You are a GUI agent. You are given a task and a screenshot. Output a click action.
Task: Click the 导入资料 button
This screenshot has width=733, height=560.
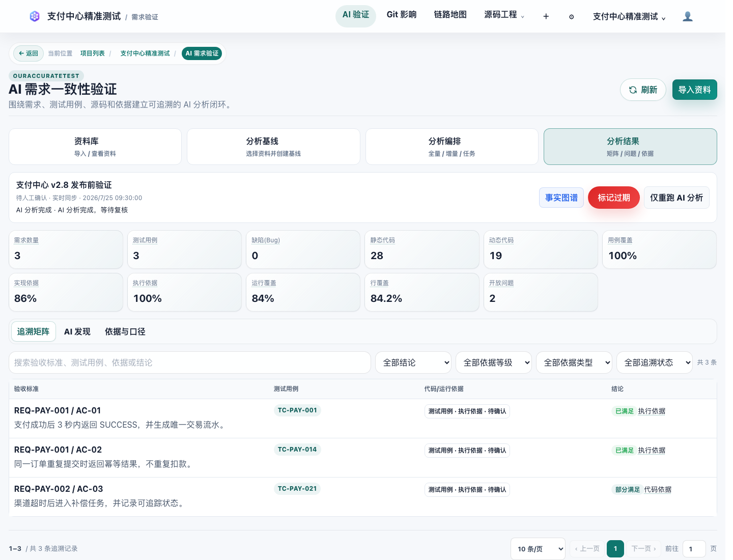point(694,90)
